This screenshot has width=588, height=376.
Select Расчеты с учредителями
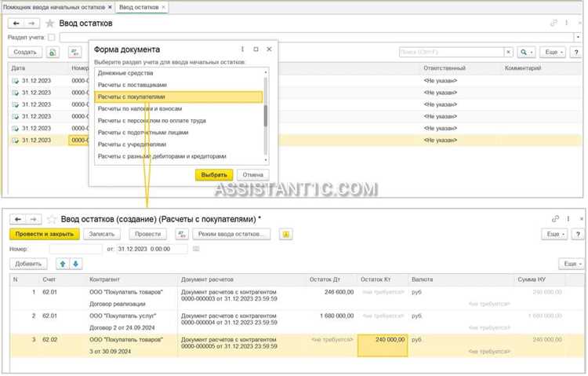tap(179, 144)
